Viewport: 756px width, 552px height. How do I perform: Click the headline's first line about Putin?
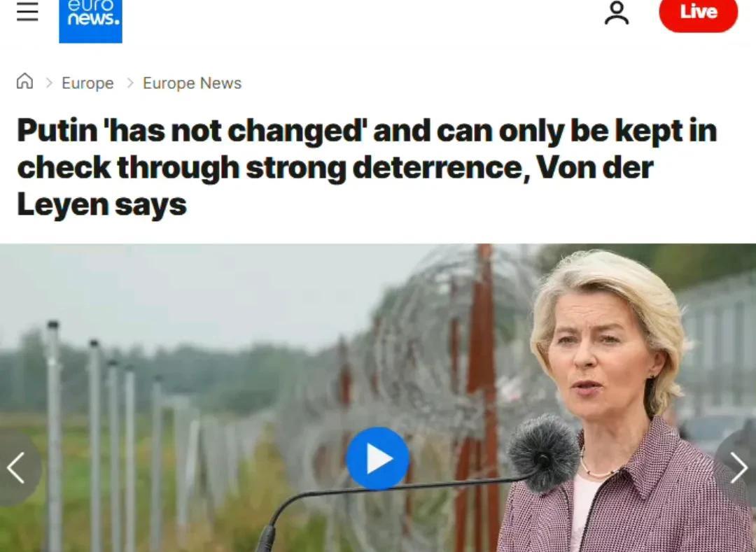tap(367, 131)
